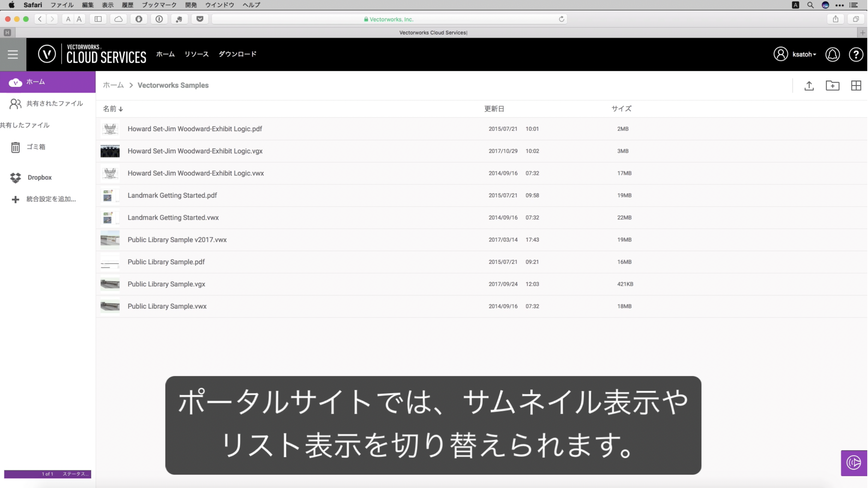Open Spotlight search in menu bar
The width and height of the screenshot is (868, 488).
click(810, 5)
